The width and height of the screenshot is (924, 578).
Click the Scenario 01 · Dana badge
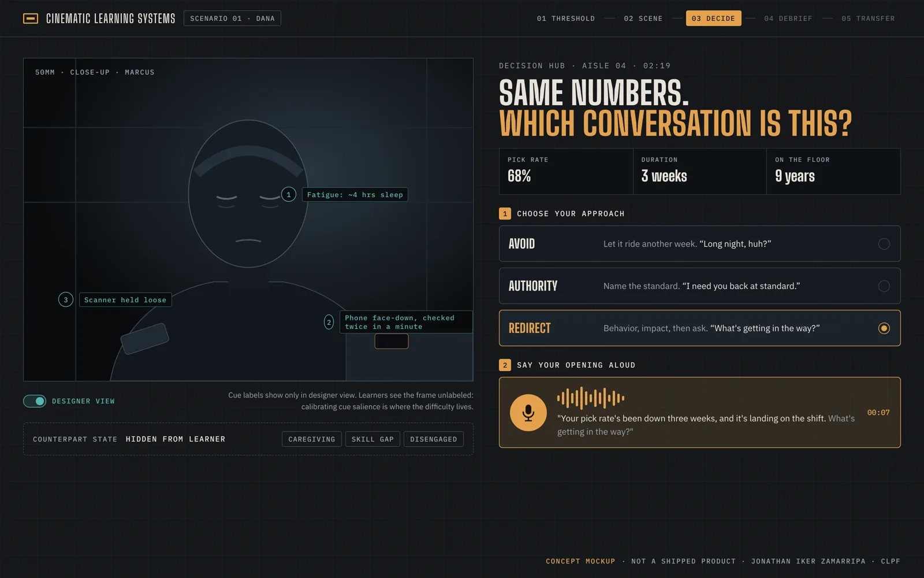pos(232,18)
